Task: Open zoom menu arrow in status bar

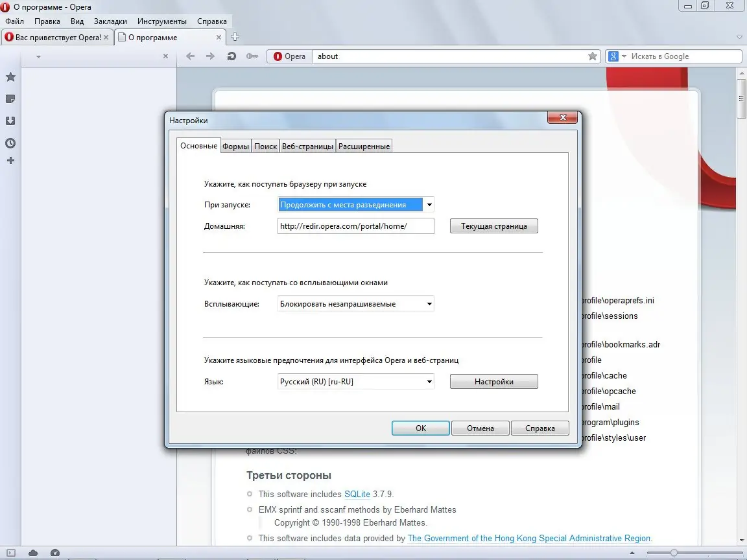Action: click(632, 553)
